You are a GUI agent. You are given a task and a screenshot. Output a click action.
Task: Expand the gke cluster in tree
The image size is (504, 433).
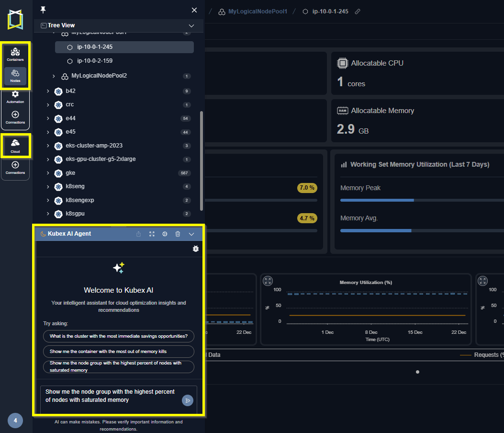[x=48, y=173]
